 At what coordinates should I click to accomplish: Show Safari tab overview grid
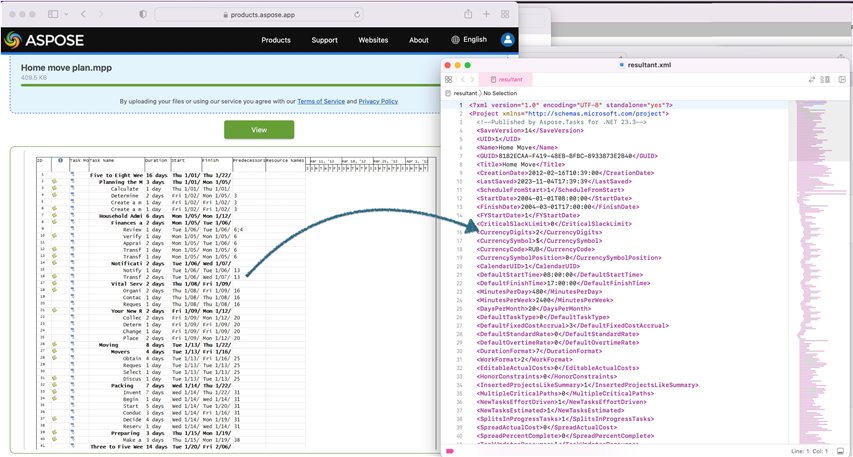pos(505,14)
